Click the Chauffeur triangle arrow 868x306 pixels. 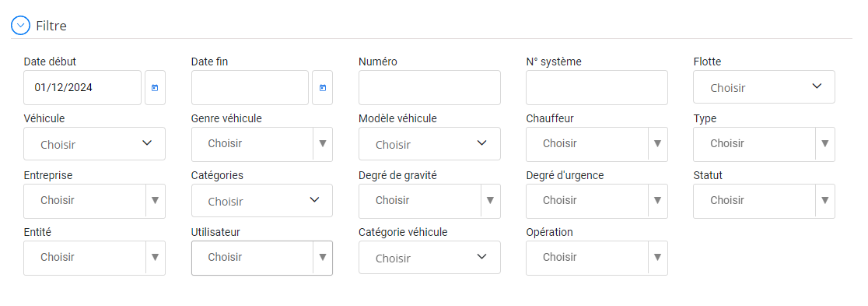pyautogui.click(x=658, y=143)
